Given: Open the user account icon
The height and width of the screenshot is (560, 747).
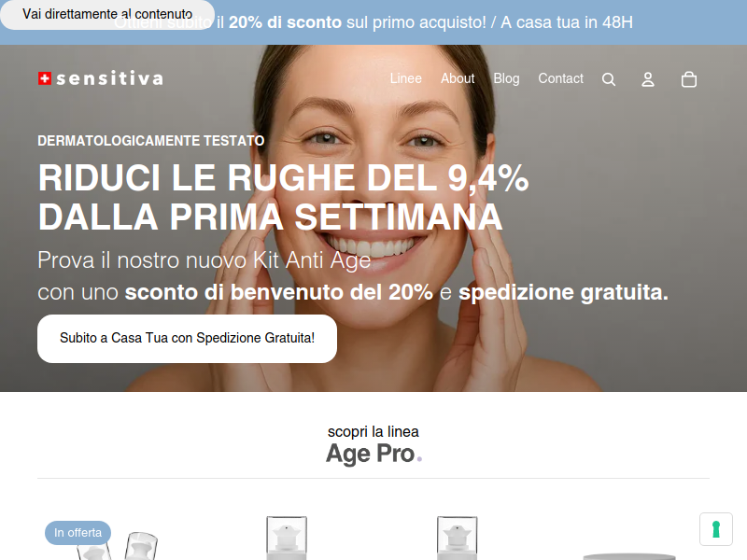Looking at the screenshot, I should (648, 79).
